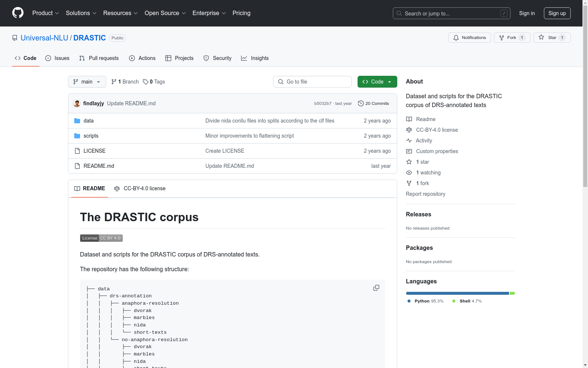Viewport: 588px width, 368px height.
Task: Open 'Minor improvements to flattening script' commit
Action: coord(250,136)
